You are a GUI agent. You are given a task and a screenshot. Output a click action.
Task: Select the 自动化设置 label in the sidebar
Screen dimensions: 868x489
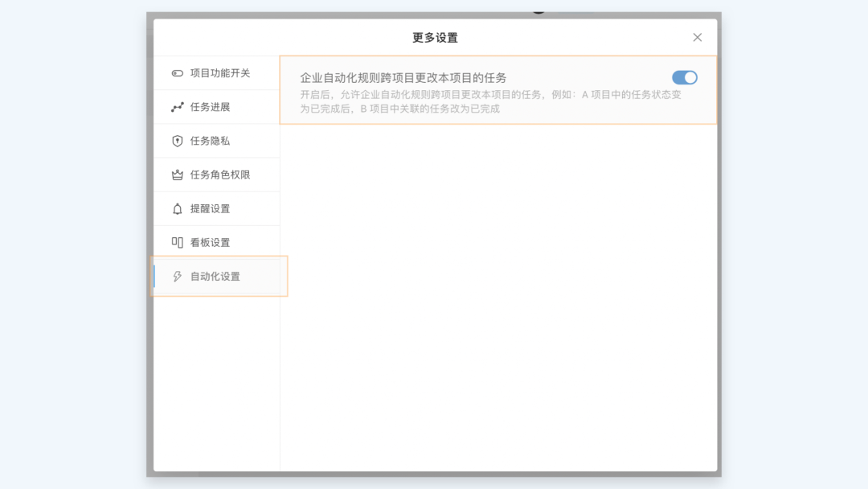tap(215, 277)
